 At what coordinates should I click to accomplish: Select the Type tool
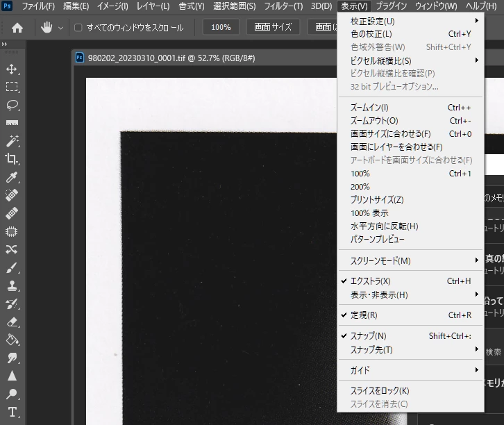click(x=12, y=412)
